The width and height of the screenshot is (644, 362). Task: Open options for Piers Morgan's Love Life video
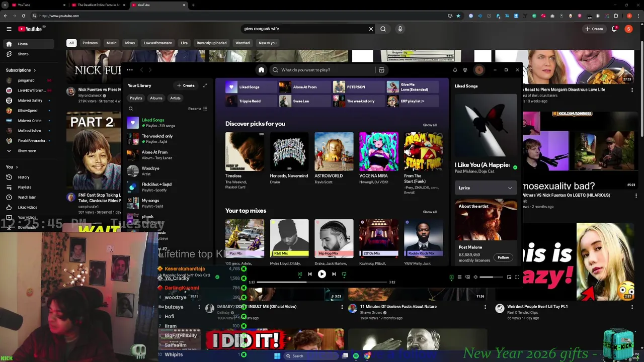632,90
